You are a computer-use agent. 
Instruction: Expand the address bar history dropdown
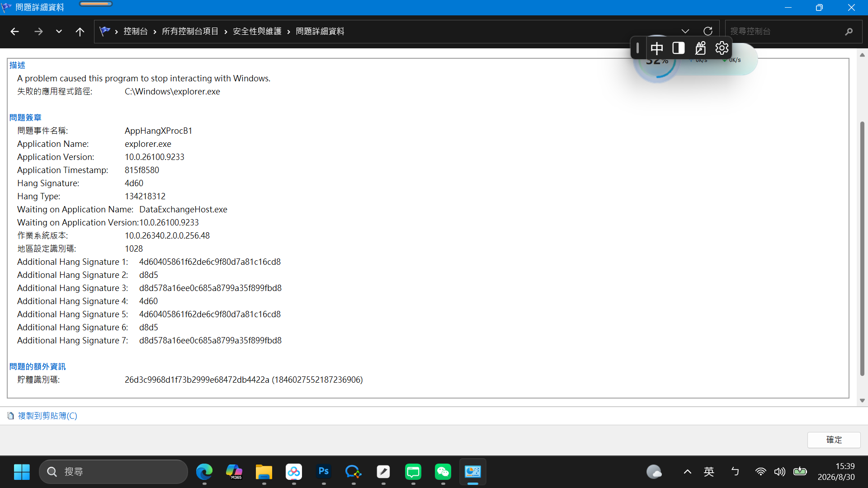pyautogui.click(x=685, y=31)
